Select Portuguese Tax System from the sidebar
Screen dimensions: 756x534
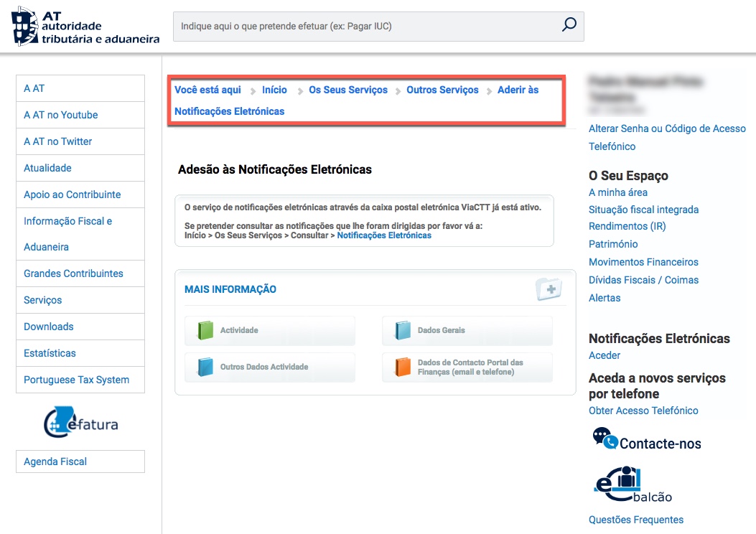tap(77, 379)
